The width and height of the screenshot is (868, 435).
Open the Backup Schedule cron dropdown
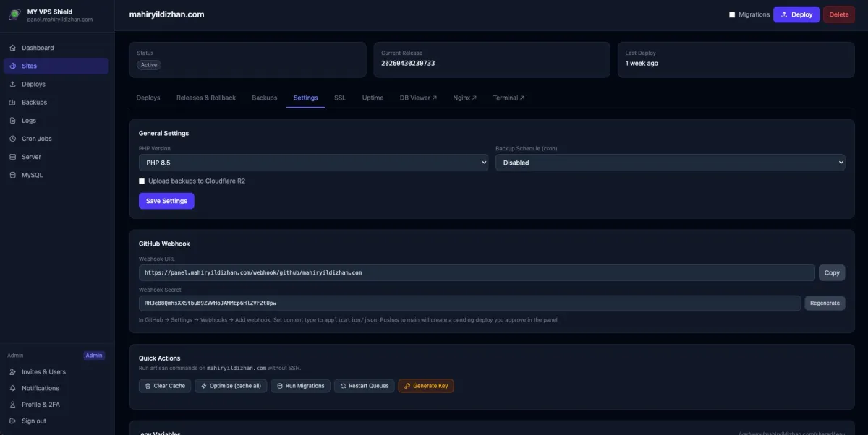coord(670,163)
